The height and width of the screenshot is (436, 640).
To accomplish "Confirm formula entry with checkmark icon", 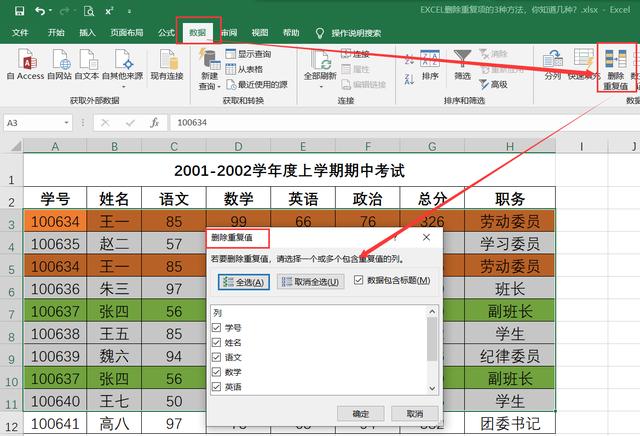I will click(x=130, y=122).
